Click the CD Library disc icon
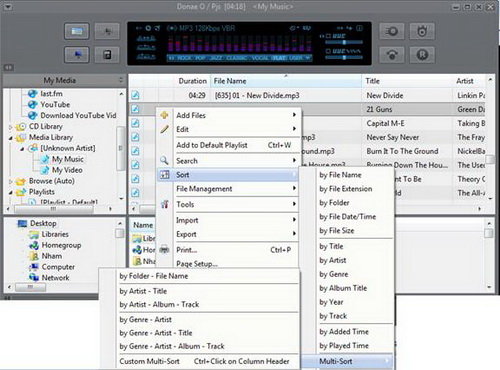 click(x=21, y=126)
